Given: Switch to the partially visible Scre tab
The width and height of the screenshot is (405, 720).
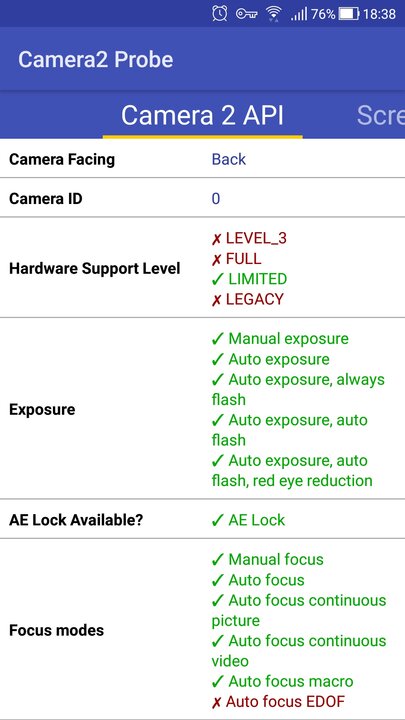Looking at the screenshot, I should point(380,115).
